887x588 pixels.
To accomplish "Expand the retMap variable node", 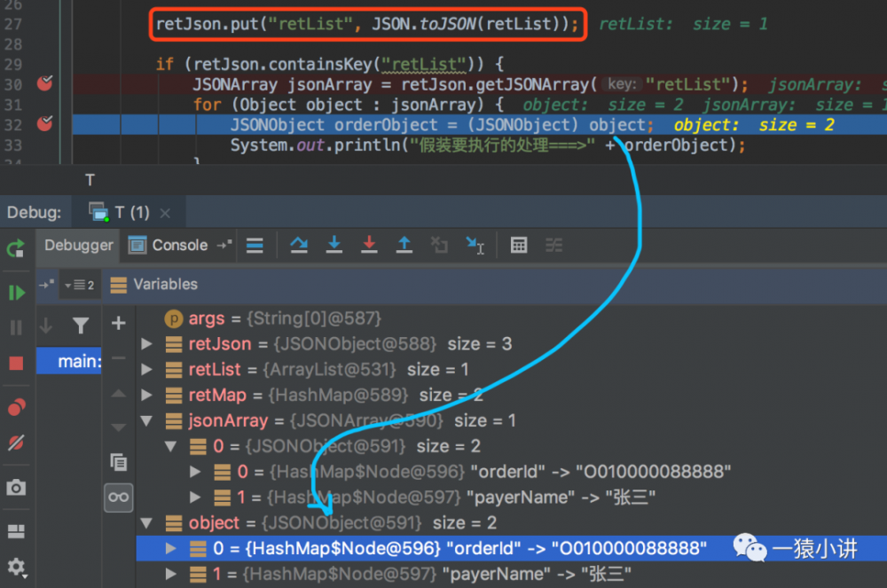I will click(146, 395).
